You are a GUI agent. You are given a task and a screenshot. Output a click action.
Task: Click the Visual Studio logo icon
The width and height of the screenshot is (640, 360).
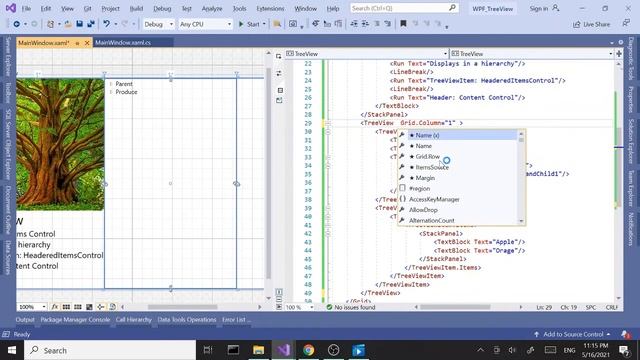click(11, 8)
